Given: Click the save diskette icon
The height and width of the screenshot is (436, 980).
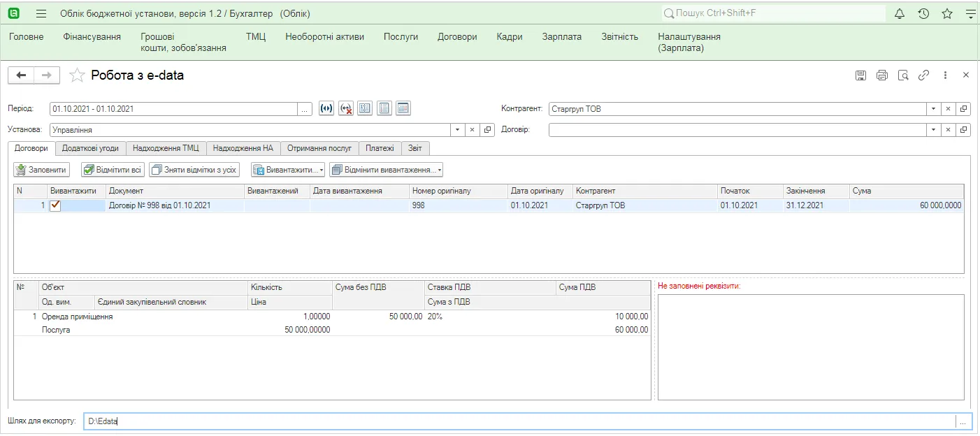Looking at the screenshot, I should [861, 75].
